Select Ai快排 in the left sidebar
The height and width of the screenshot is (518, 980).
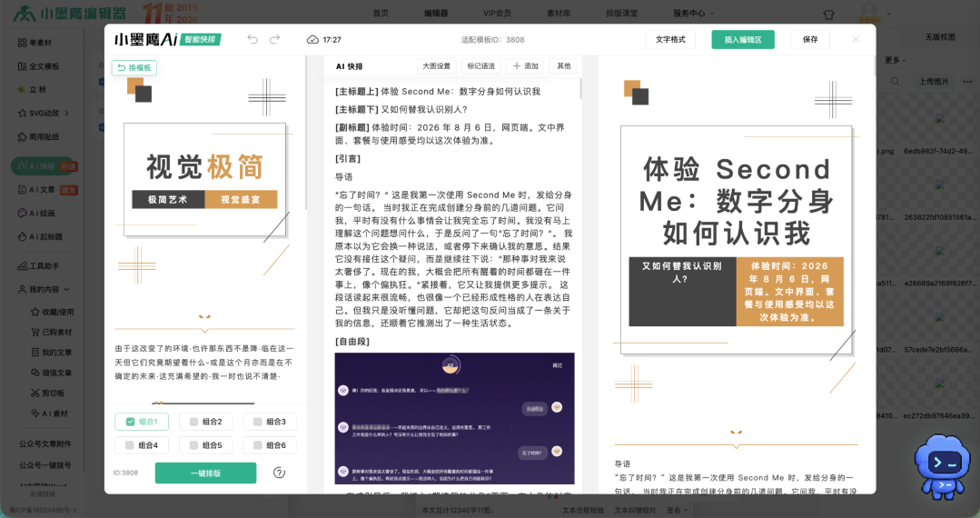[45, 166]
